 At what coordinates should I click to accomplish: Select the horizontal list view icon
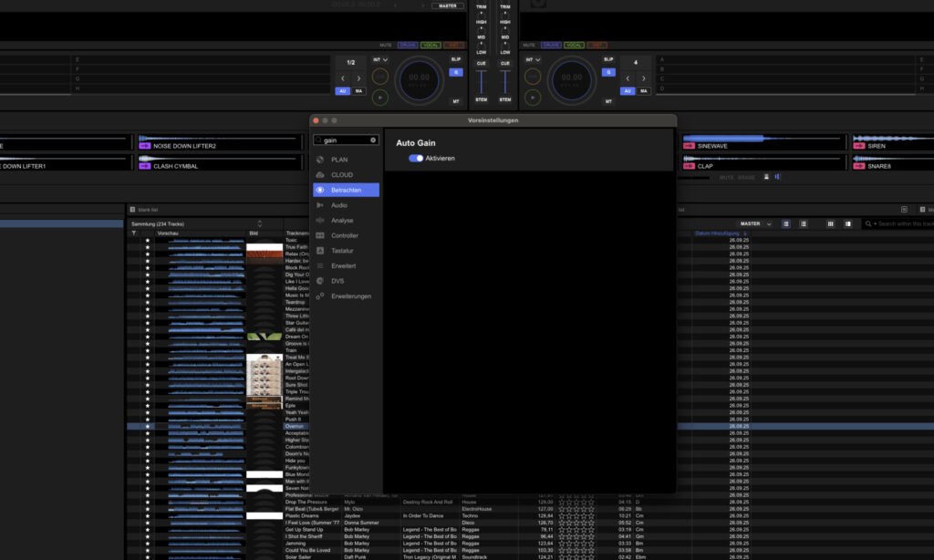(x=804, y=223)
